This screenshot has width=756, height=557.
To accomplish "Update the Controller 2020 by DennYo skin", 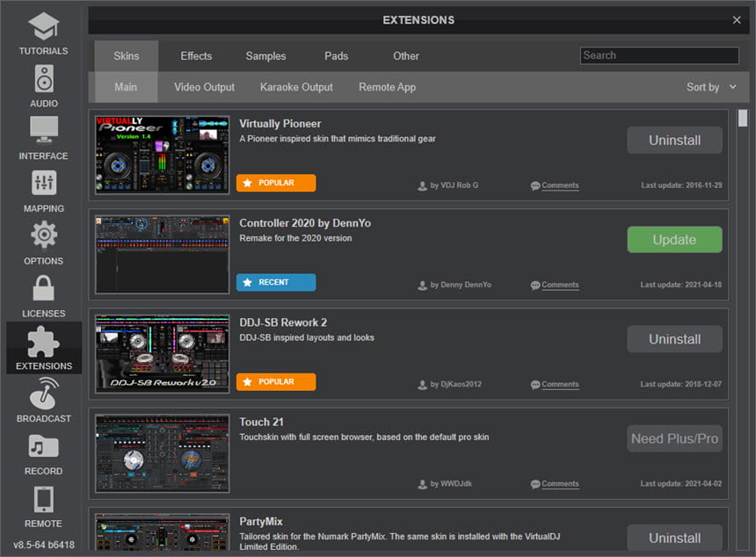I will [674, 240].
